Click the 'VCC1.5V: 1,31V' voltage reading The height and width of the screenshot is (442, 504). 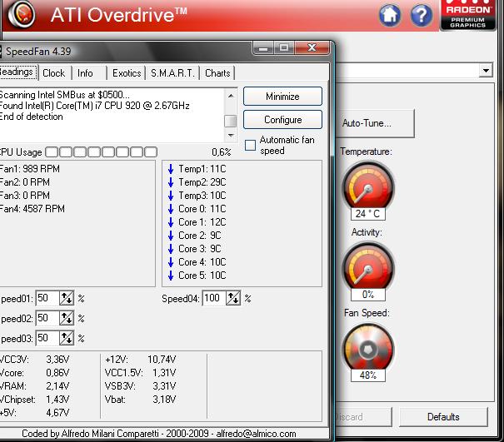tap(141, 373)
